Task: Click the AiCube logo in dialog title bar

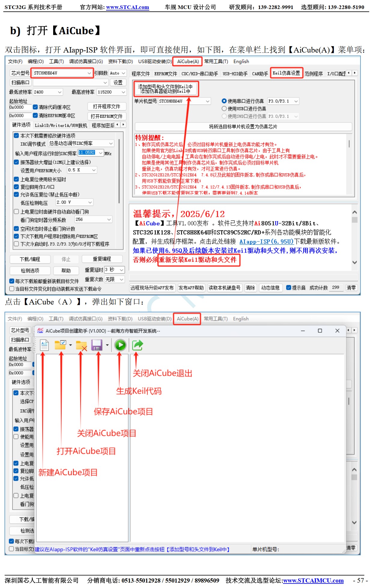Action: coord(40,331)
